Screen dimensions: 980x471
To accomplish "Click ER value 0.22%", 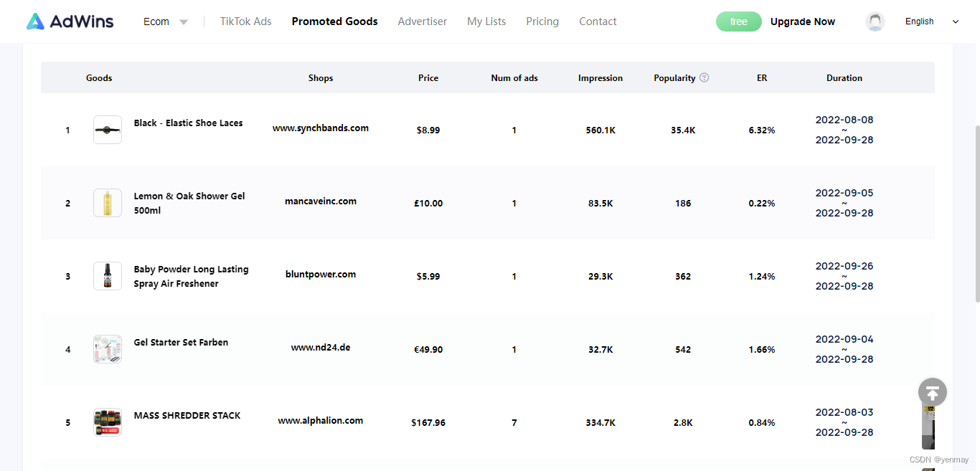I will (x=762, y=204).
